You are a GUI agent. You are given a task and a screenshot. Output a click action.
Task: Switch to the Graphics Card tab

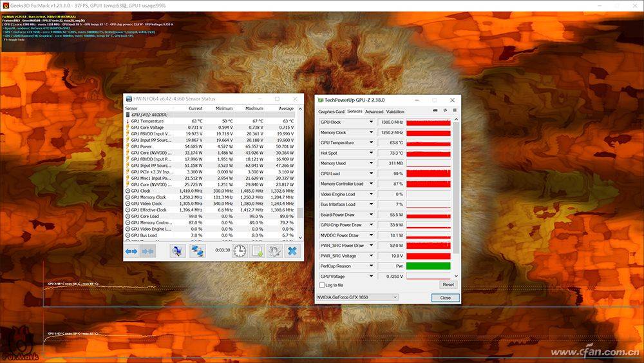click(x=331, y=112)
